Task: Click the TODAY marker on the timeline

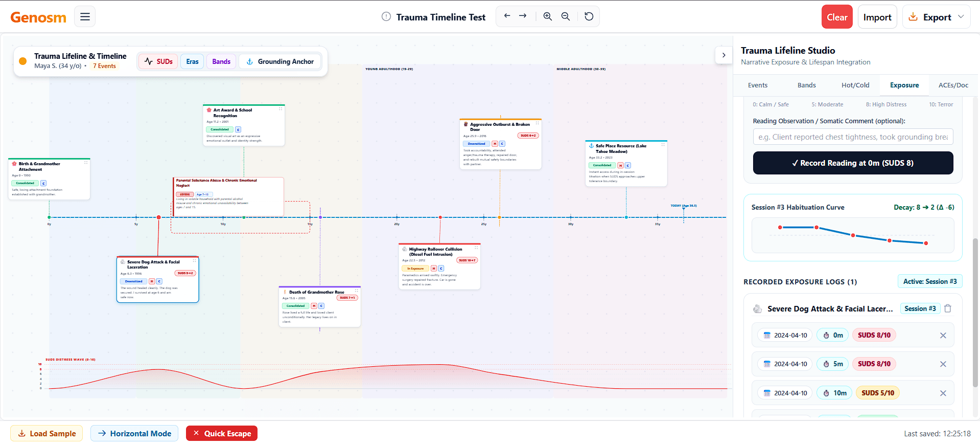Action: click(x=684, y=206)
